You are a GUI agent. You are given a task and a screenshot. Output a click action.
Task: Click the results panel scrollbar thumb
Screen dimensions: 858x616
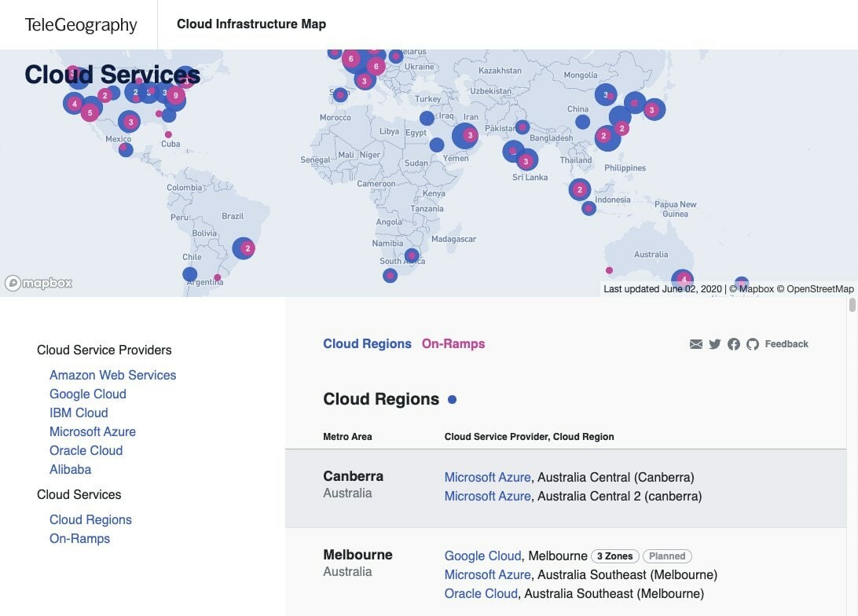point(852,305)
